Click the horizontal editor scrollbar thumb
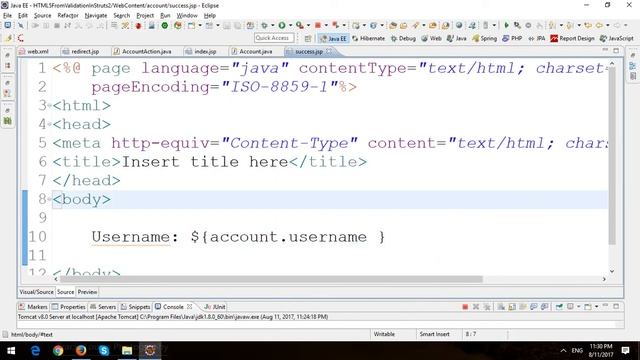 point(271,279)
